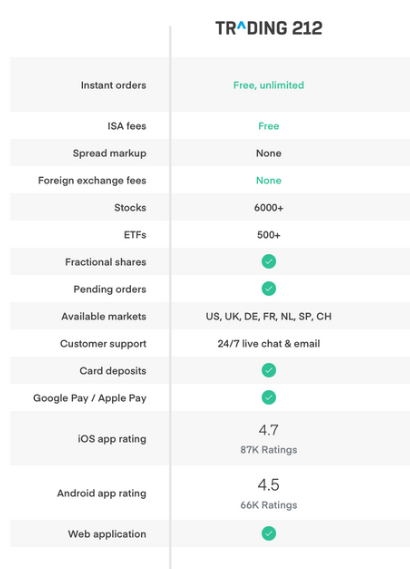Click the Pending orders green checkmark

[268, 288]
